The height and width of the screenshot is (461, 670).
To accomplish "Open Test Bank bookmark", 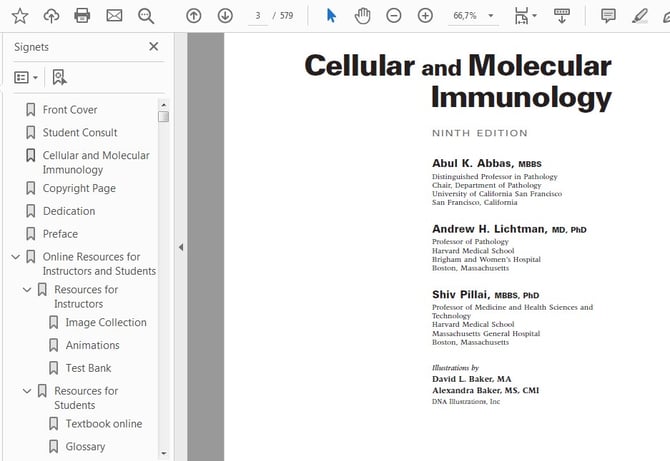I will (x=88, y=368).
